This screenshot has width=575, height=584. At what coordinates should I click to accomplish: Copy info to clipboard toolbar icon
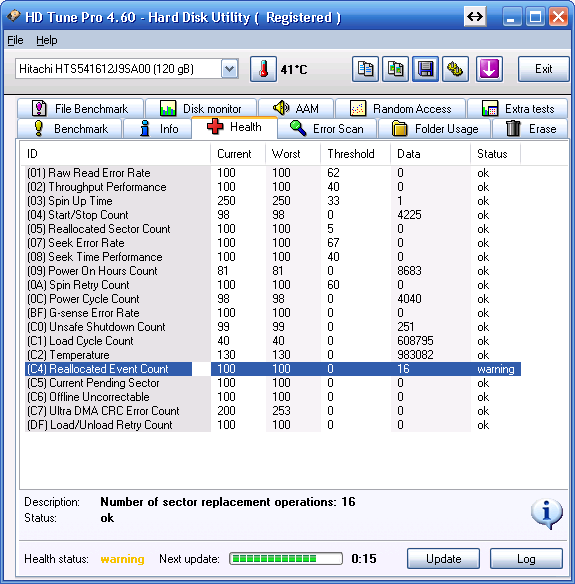(x=365, y=69)
